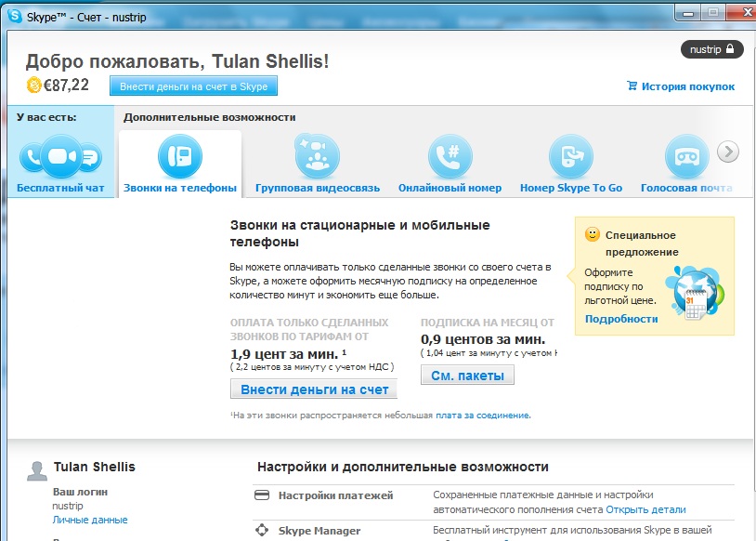This screenshot has height=541, width=756.
Task: Open История покупок link
Action: tap(688, 86)
